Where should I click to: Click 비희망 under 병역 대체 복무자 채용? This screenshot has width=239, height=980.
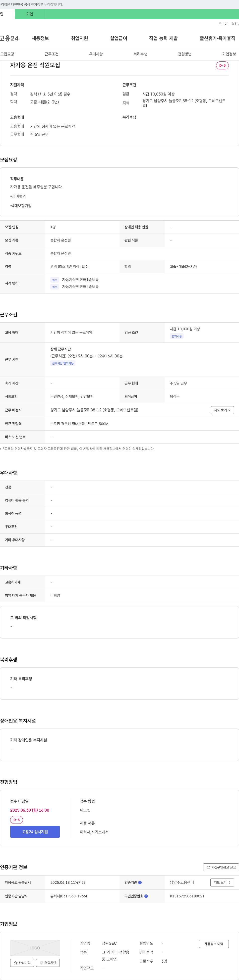(x=55, y=595)
